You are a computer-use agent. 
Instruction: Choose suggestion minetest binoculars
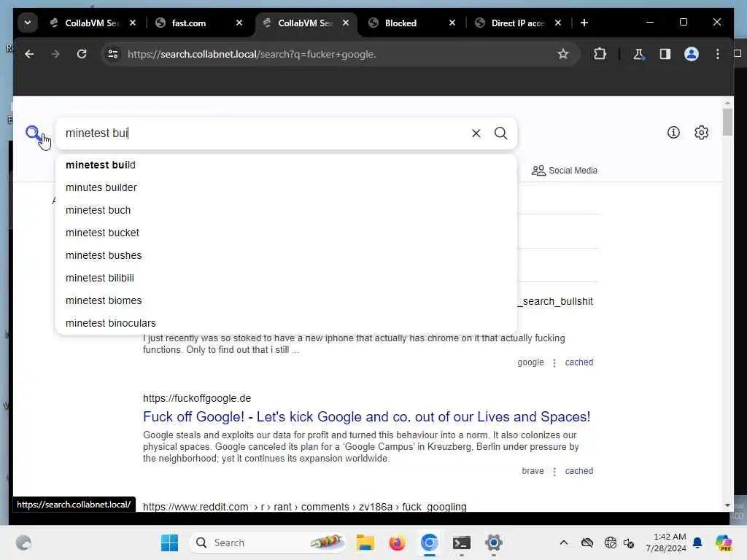click(x=286, y=323)
